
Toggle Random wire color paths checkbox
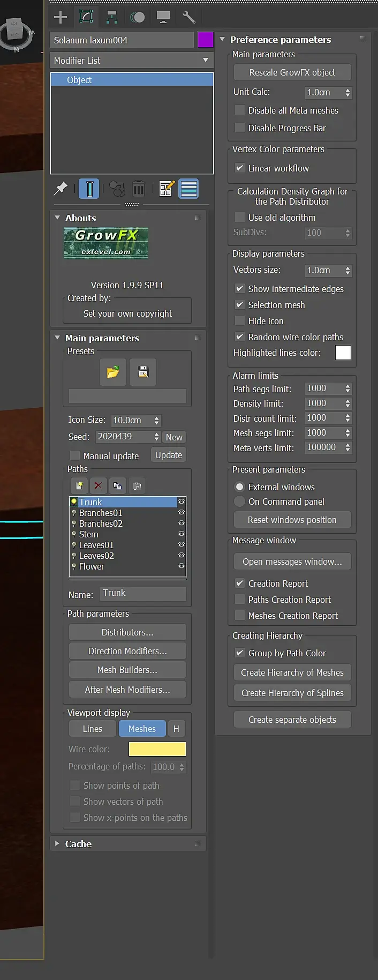tap(240, 337)
